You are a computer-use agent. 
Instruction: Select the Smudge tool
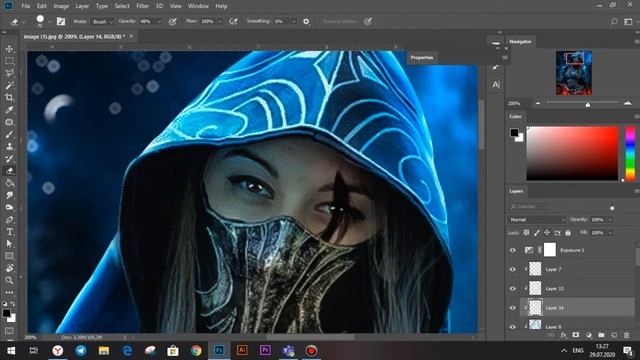tap(9, 195)
